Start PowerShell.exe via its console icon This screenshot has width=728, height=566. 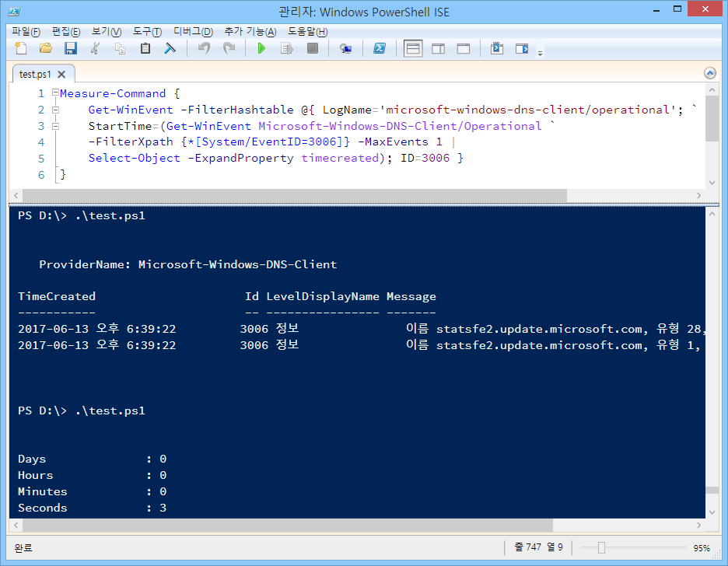pyautogui.click(x=380, y=48)
